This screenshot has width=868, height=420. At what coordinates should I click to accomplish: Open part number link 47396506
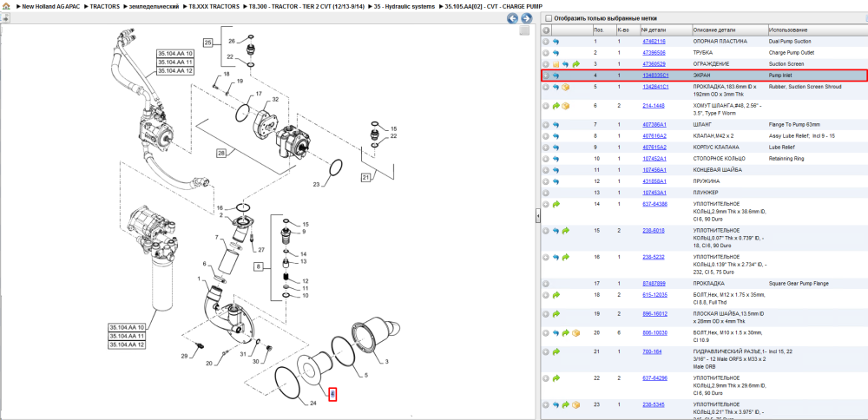(x=654, y=53)
